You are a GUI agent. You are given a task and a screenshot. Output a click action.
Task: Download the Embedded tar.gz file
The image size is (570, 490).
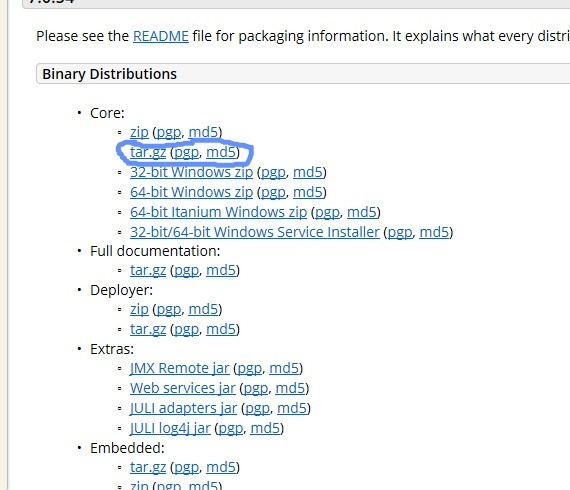tap(148, 467)
